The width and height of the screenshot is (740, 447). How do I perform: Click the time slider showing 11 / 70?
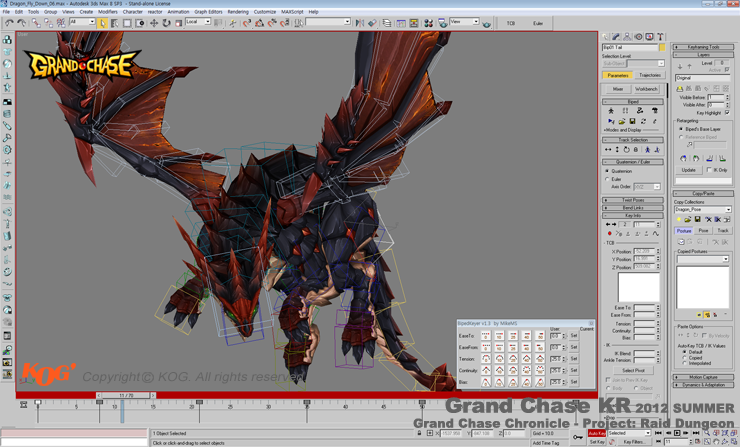[x=126, y=395]
